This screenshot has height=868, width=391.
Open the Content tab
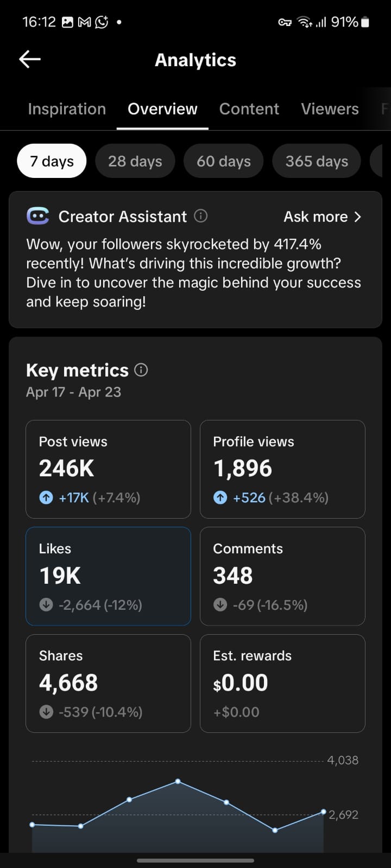[x=249, y=109]
